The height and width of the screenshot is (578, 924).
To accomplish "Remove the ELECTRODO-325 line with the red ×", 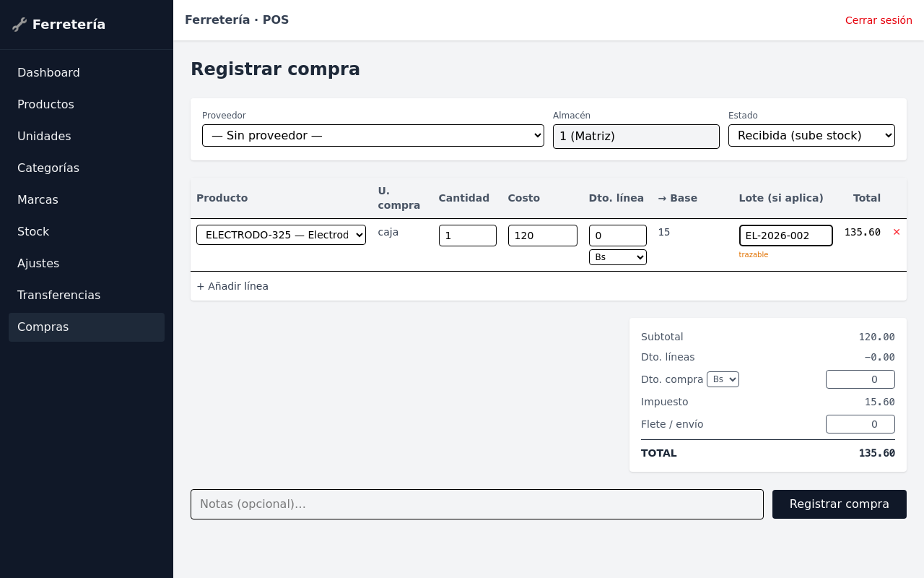I will [x=897, y=232].
